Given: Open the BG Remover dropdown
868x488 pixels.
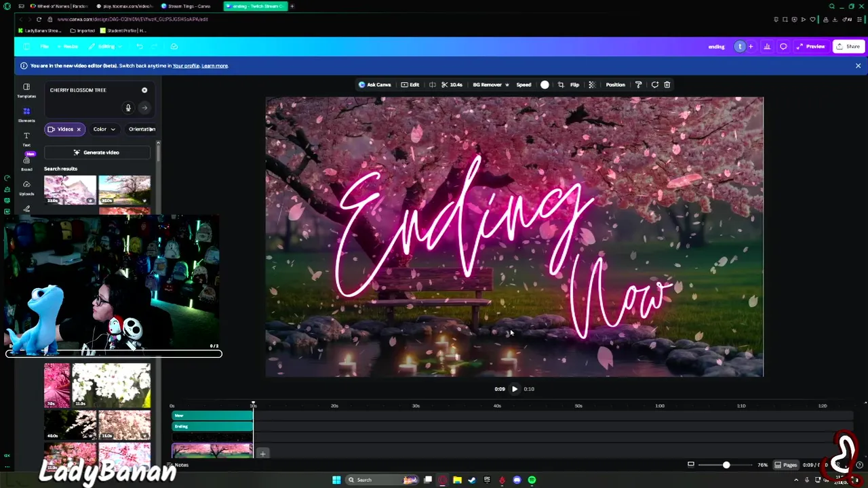Looking at the screenshot, I should [x=491, y=85].
